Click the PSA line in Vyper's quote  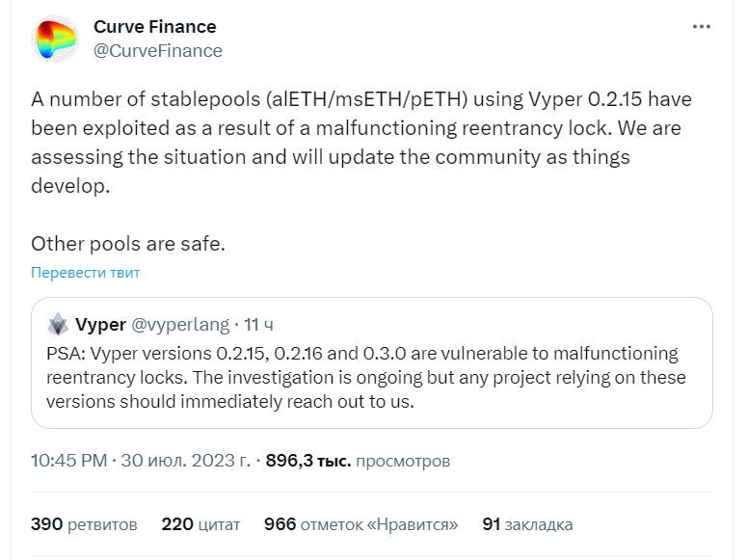coord(361,354)
